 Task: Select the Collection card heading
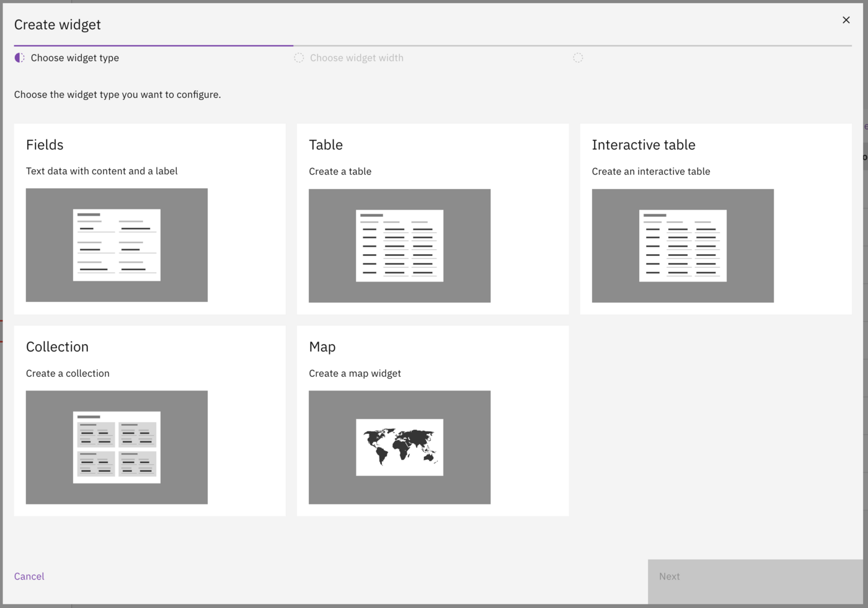(57, 347)
